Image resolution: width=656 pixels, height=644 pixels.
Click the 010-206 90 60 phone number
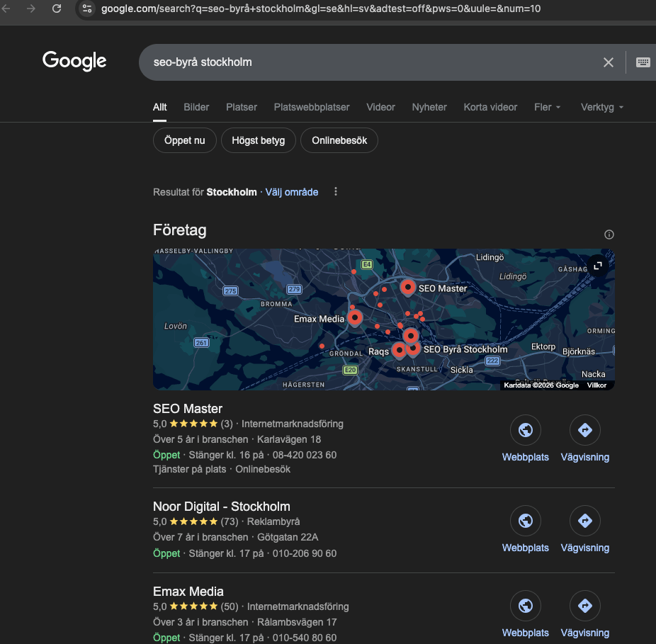305,553
